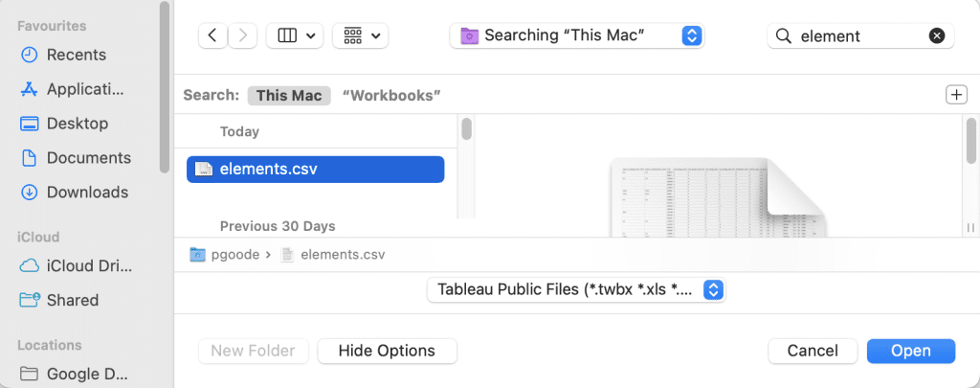980x388 pixels.
Task: Expand the Searching "This Mac" location popup
Action: (x=577, y=35)
